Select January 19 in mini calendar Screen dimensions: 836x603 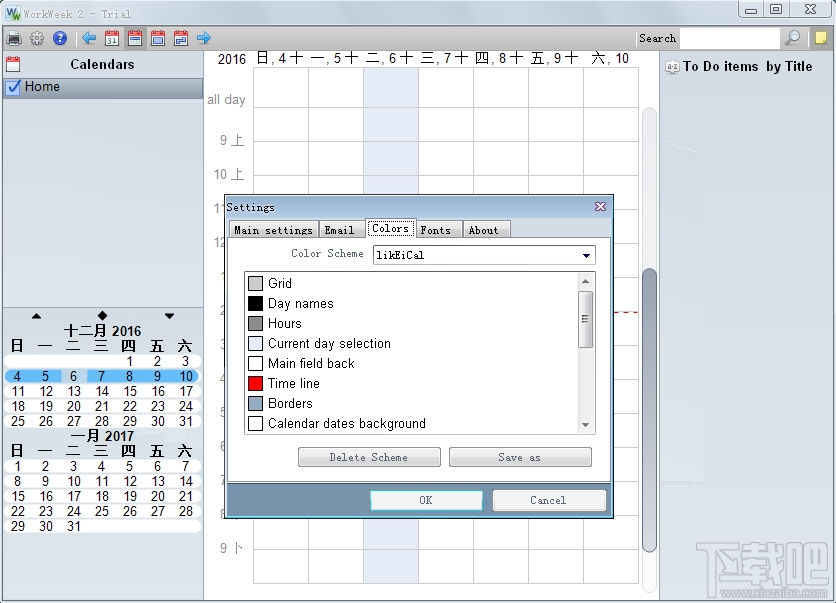point(130,496)
